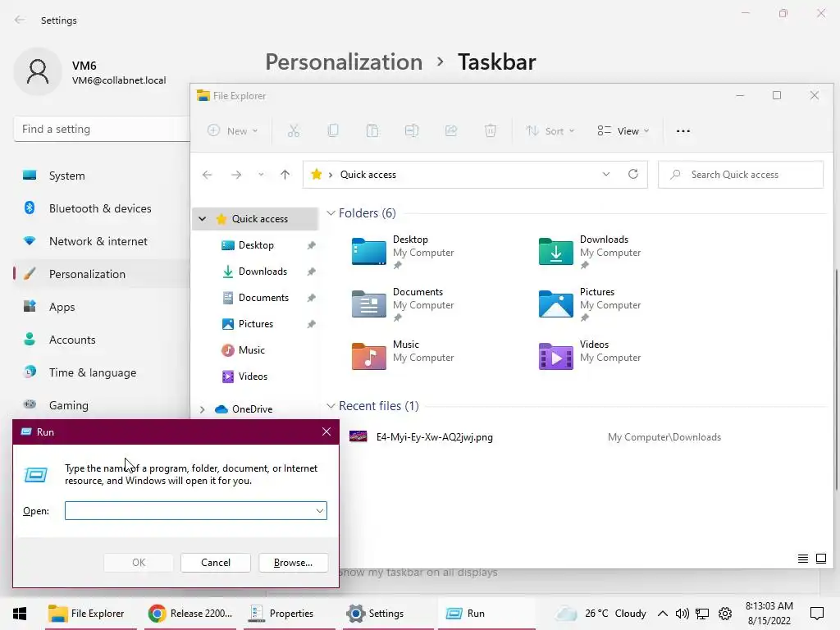Click the network tray icon
Screen dimensions: 840x630
(702, 614)
